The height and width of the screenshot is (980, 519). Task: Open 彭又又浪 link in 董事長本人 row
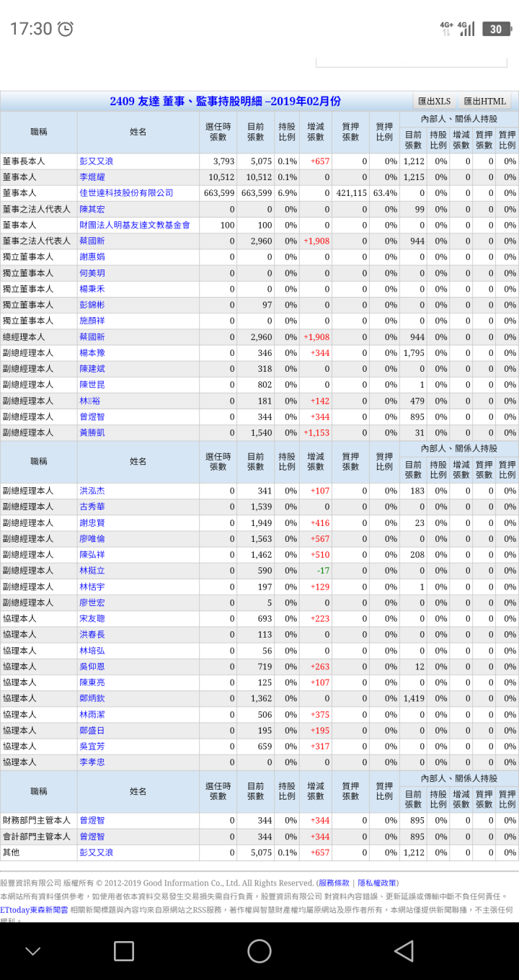(x=96, y=161)
